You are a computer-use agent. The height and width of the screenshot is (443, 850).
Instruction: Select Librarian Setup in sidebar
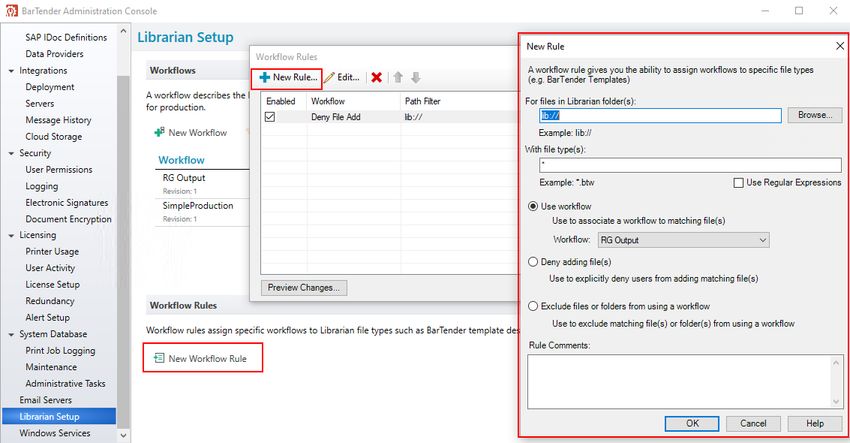point(59,416)
